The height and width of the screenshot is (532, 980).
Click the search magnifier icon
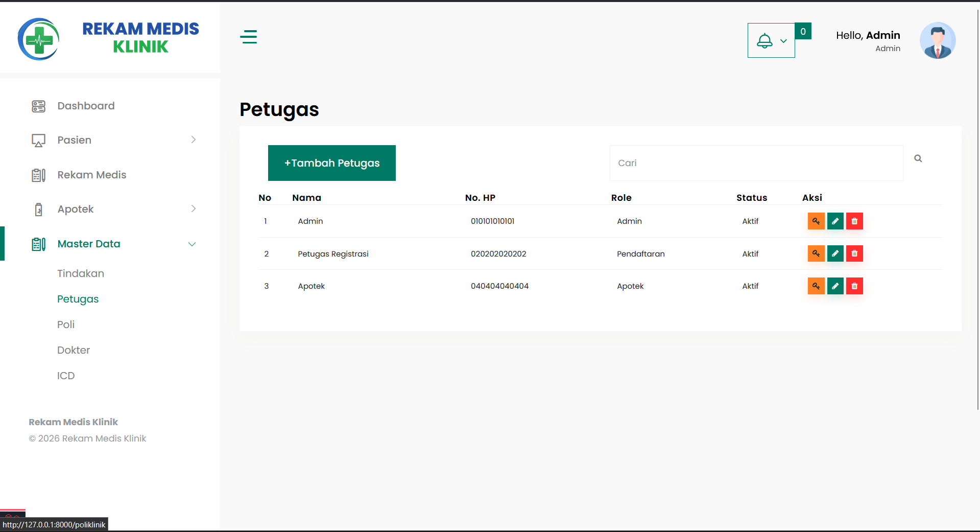pos(918,158)
